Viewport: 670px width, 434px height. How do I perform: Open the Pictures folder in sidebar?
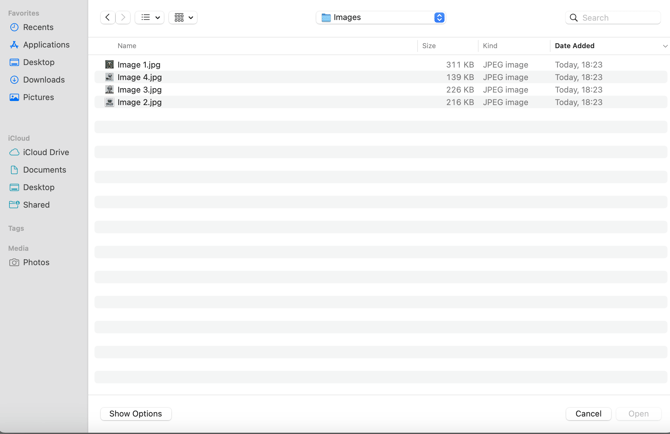pyautogui.click(x=38, y=97)
